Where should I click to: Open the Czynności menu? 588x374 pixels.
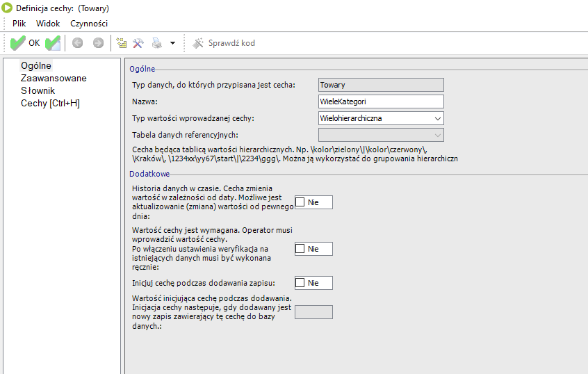[89, 23]
